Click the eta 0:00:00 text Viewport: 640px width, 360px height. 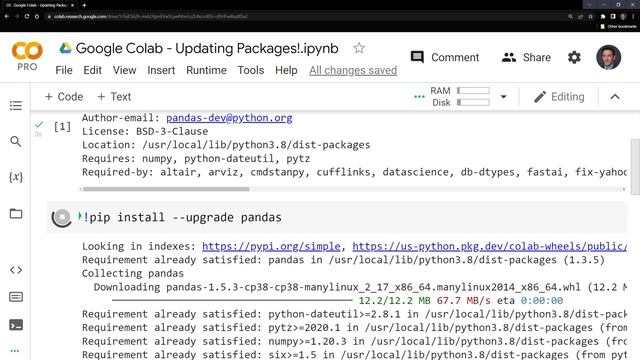530,301
